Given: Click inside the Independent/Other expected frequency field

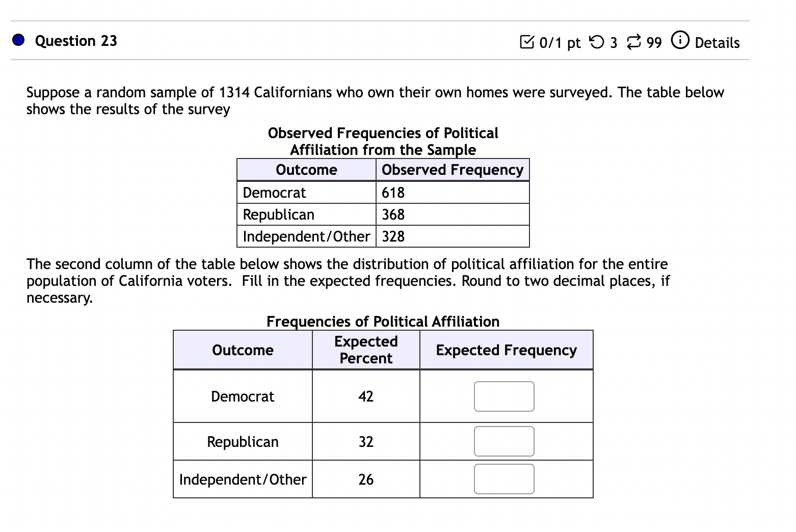Looking at the screenshot, I should click(x=503, y=479).
